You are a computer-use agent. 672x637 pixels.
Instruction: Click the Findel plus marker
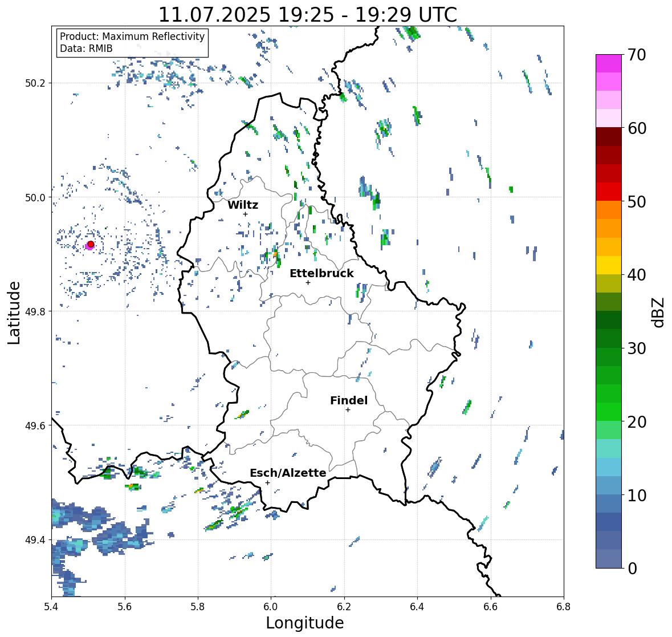pos(348,410)
